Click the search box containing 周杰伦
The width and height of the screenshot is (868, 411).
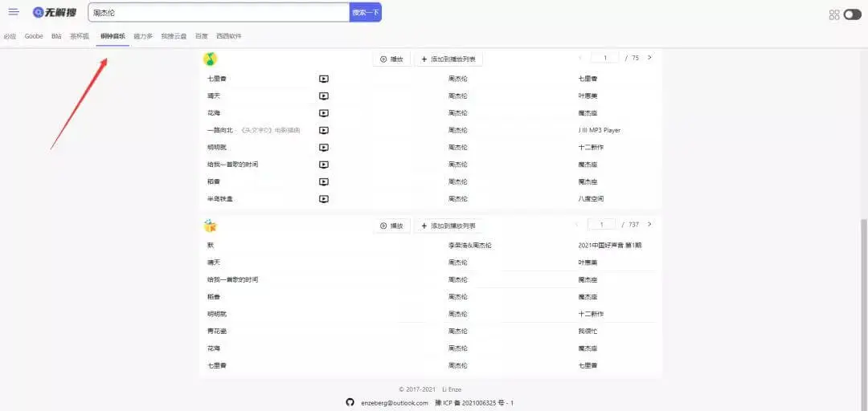[219, 12]
